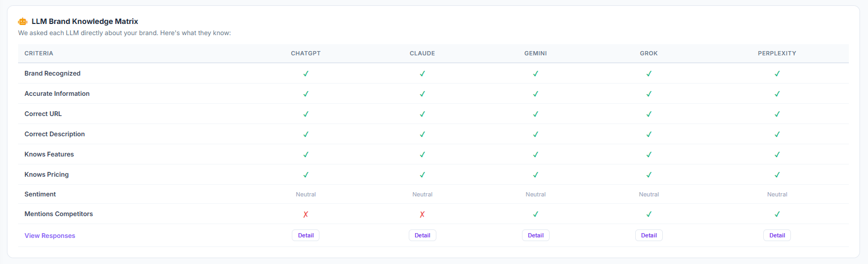This screenshot has height=264, width=868.
Task: Click Gemini's checkmark in Brand Recognized row
Action: click(x=536, y=74)
